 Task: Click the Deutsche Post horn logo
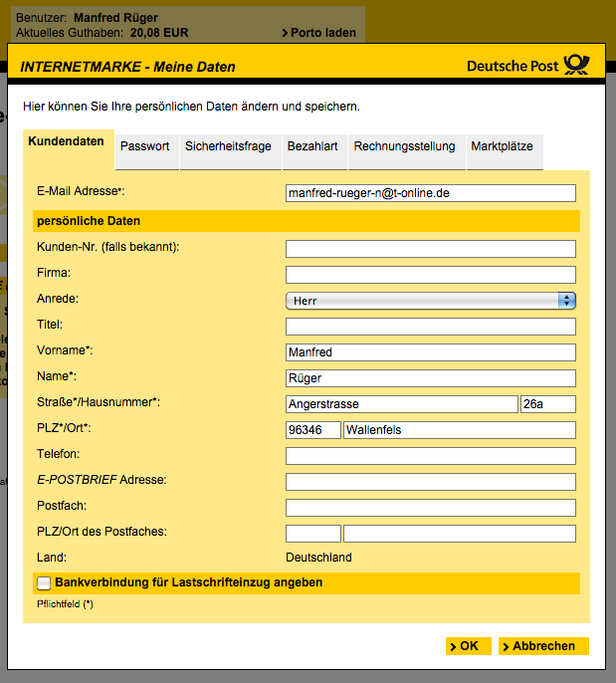coord(576,66)
